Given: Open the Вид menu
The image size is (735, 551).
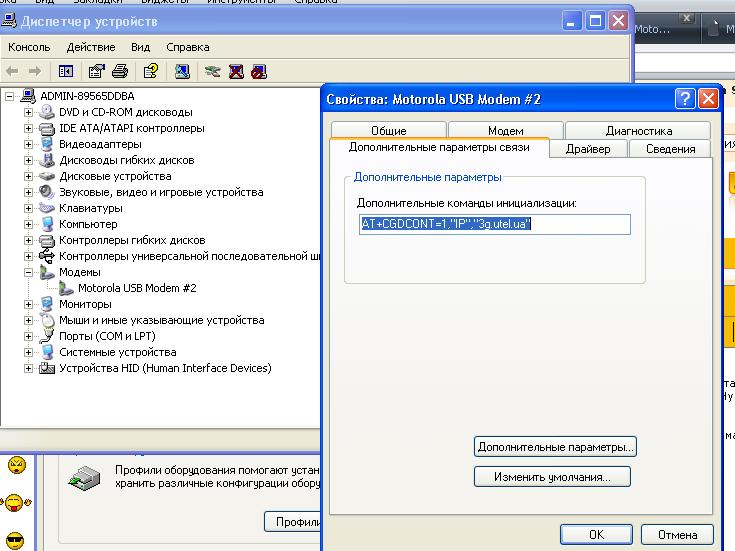Looking at the screenshot, I should coord(140,47).
